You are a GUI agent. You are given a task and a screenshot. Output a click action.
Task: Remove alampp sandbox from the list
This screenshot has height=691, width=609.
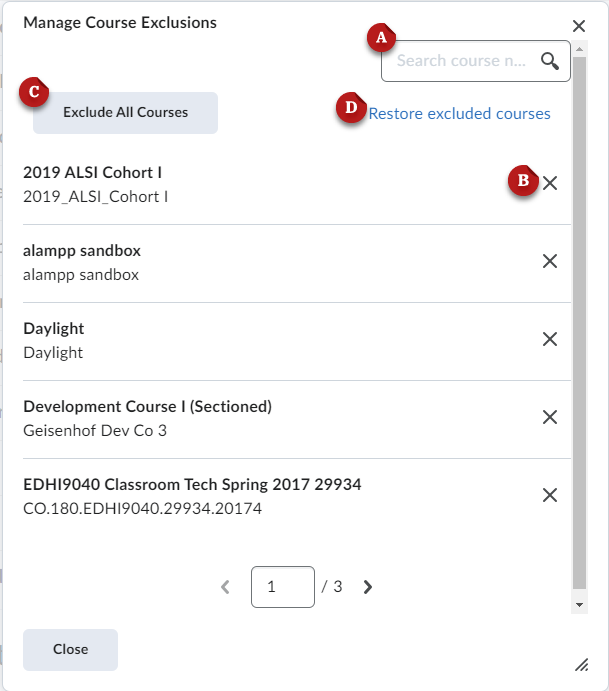[549, 261]
